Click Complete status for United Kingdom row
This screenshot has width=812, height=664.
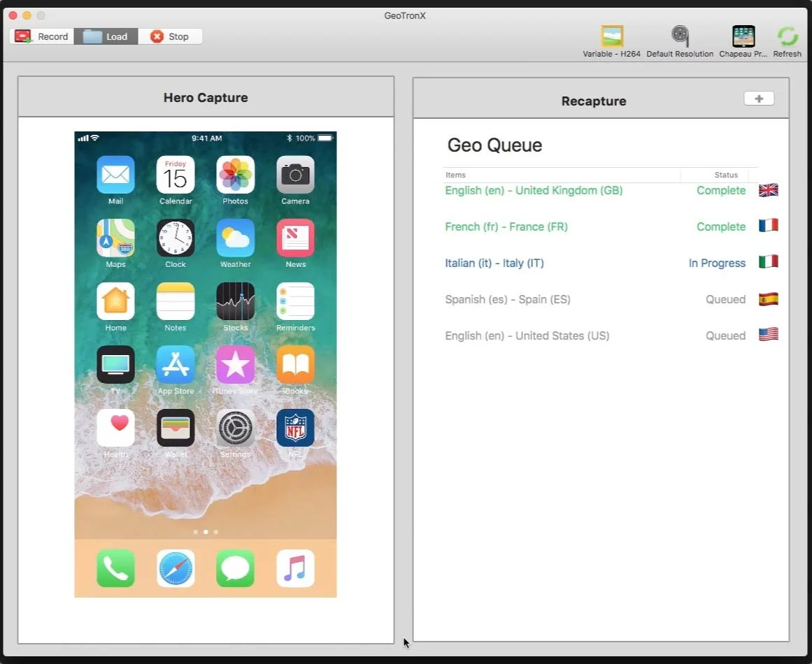pos(721,190)
